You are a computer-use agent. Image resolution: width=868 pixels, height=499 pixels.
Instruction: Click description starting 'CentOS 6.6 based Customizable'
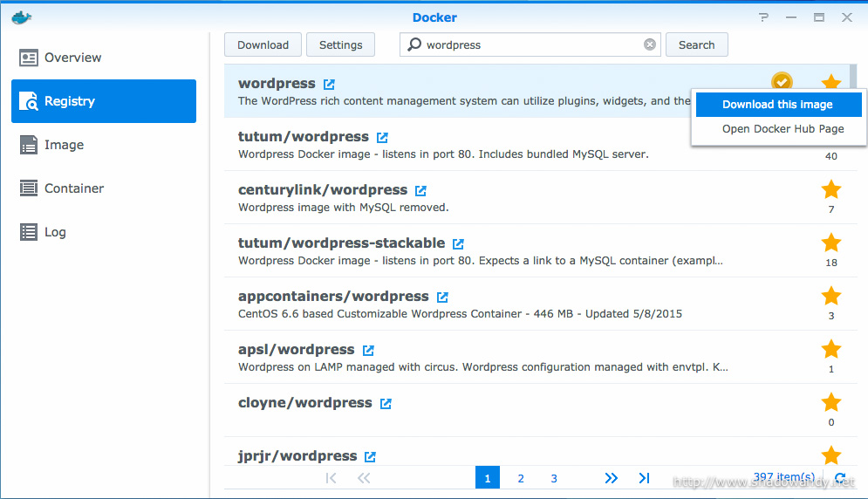coord(460,313)
